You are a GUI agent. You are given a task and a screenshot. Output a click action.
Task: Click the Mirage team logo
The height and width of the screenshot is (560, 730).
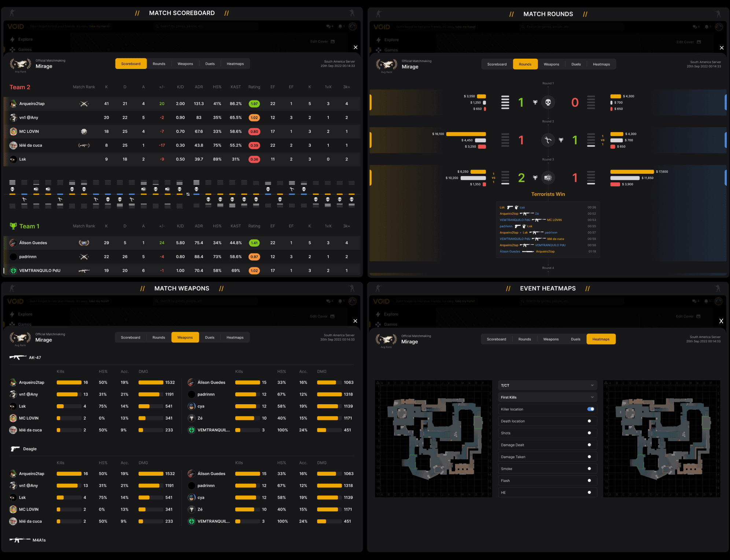tap(21, 63)
